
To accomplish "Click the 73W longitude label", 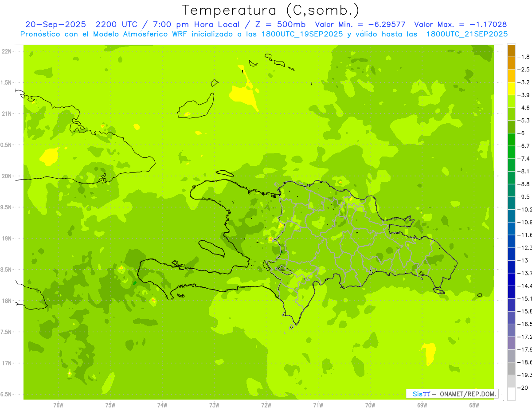I will click(x=214, y=405).
